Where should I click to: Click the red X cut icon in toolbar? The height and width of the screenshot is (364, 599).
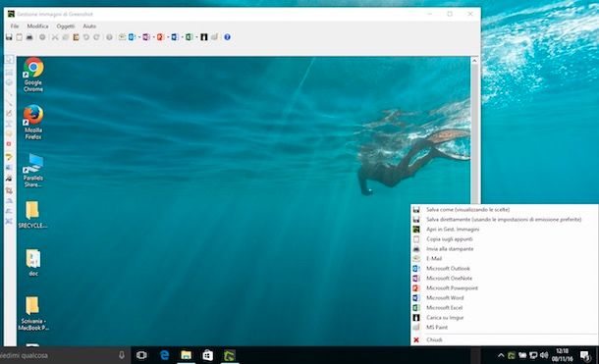click(55, 37)
